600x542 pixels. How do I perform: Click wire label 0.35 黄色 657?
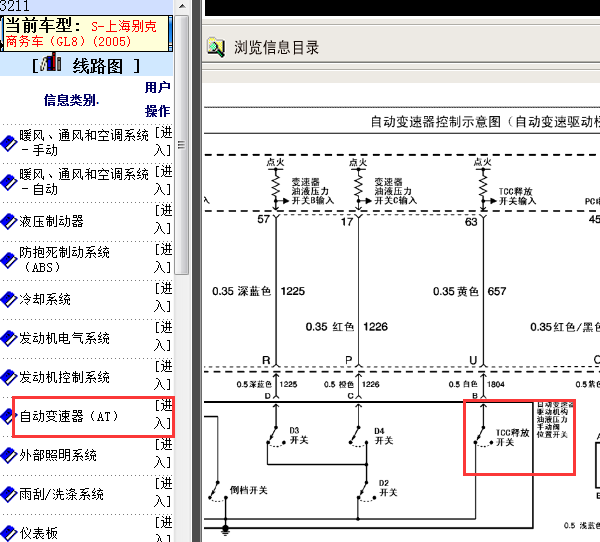(470, 292)
